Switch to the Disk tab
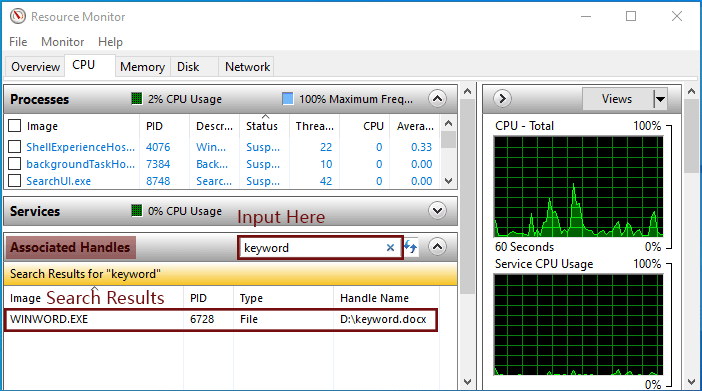This screenshot has height=391, width=702. 194,67
